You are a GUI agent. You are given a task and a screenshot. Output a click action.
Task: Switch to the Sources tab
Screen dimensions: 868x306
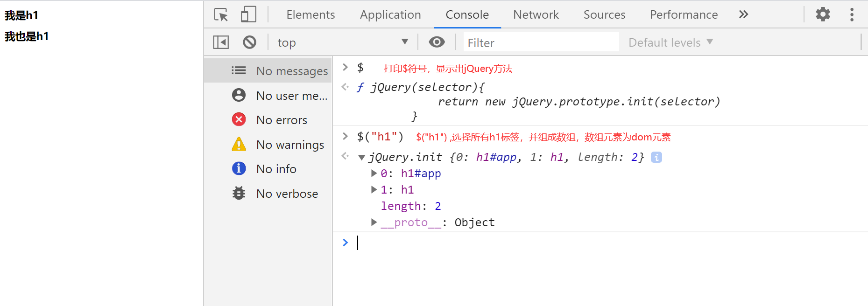click(x=604, y=14)
